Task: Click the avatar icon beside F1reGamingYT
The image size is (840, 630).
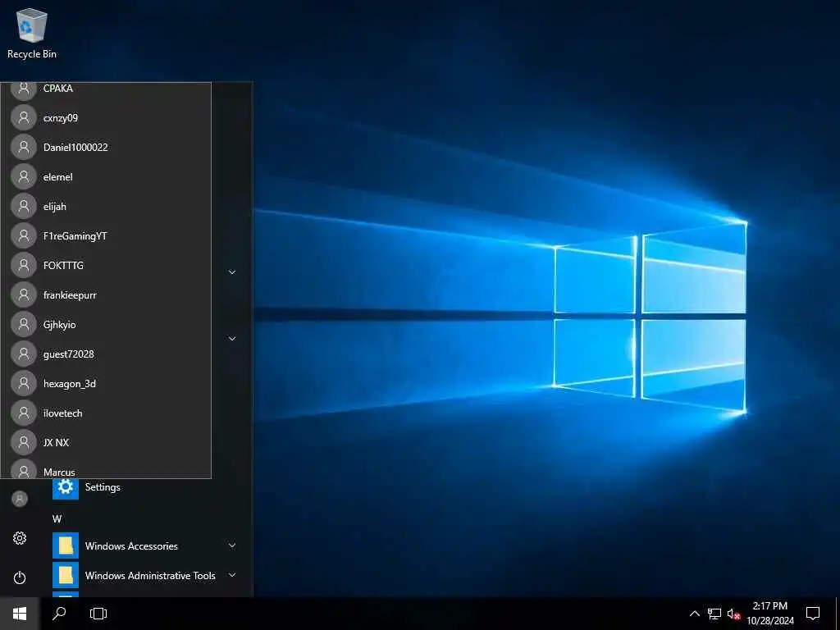Action: (x=24, y=235)
